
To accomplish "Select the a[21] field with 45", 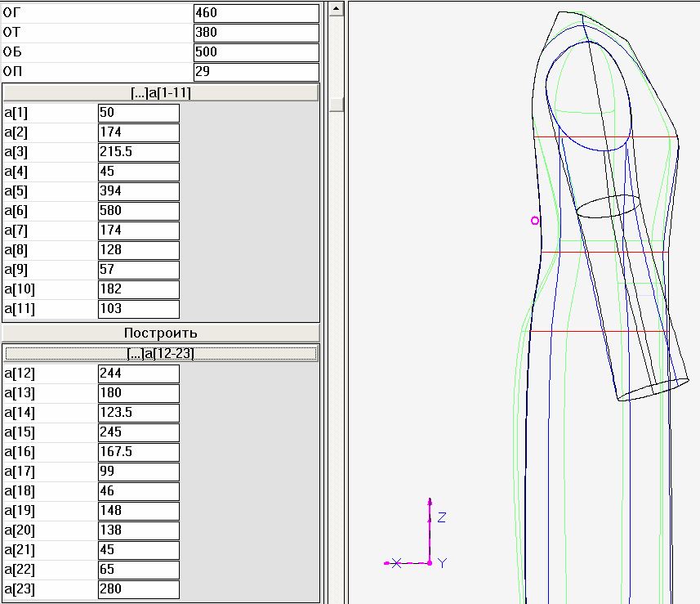I will 139,551.
